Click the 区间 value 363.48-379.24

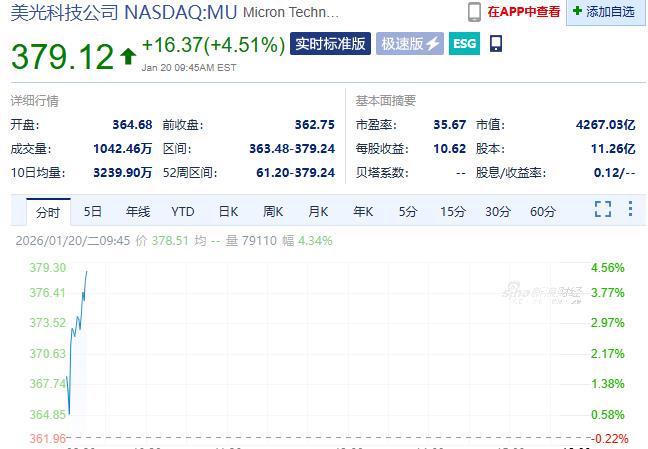[x=292, y=148]
